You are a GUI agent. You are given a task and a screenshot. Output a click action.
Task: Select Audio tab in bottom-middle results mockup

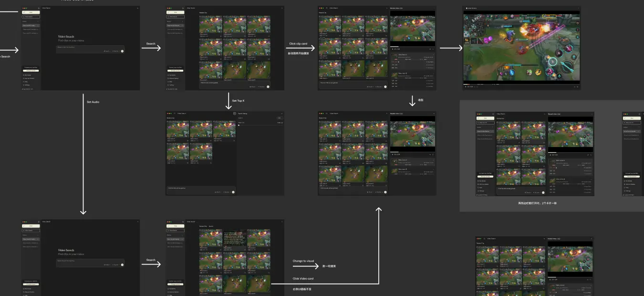pyautogui.click(x=211, y=226)
